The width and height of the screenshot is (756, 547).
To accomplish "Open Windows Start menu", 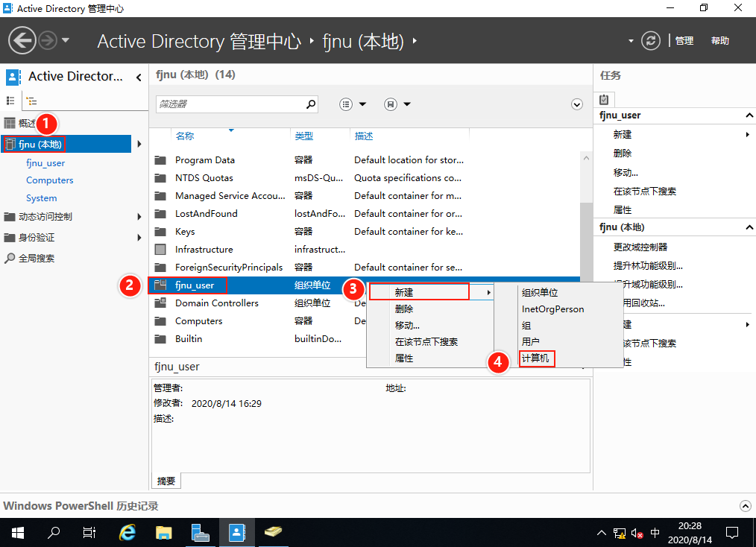I will pos(18,533).
